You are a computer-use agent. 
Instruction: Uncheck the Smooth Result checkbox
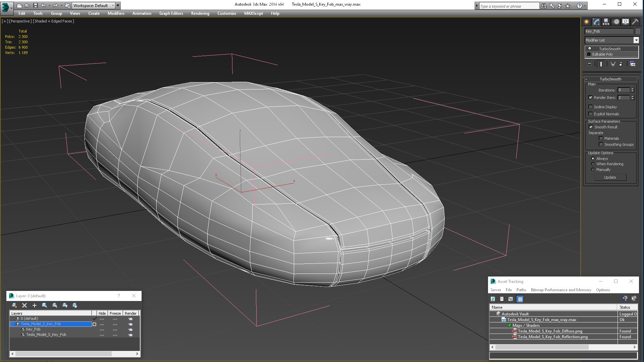(591, 127)
